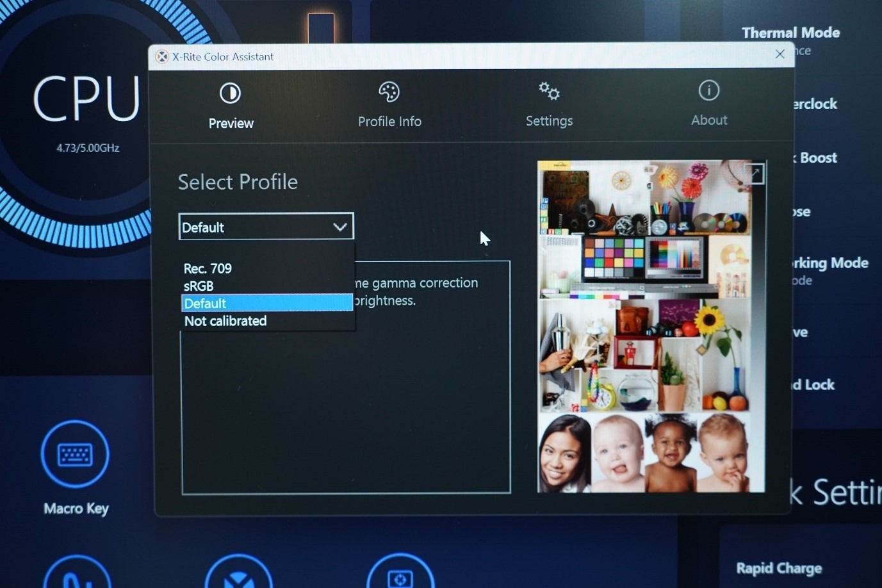This screenshot has width=882, height=588.
Task: Click the half-circle Preview icon
Action: coord(230,94)
